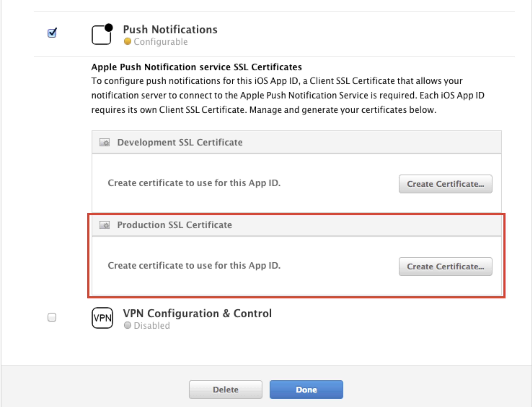Click the Disabled status label
Viewport: 532px width, 407px height.
[152, 326]
